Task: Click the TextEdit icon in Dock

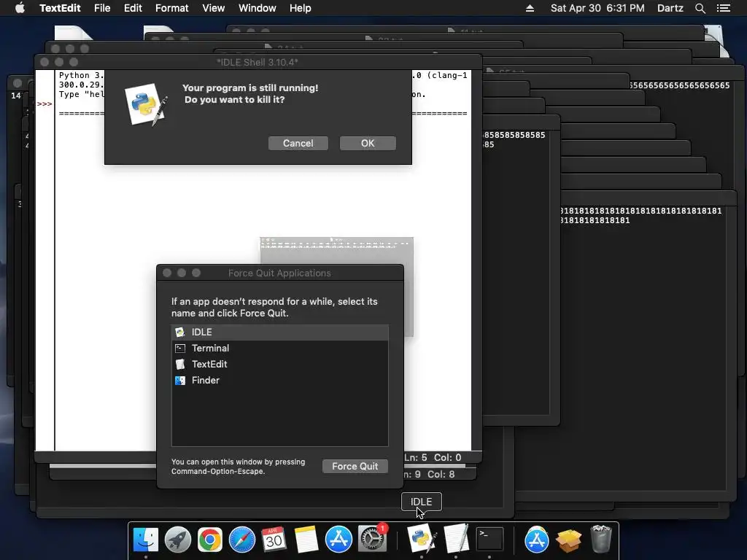Action: (456, 539)
